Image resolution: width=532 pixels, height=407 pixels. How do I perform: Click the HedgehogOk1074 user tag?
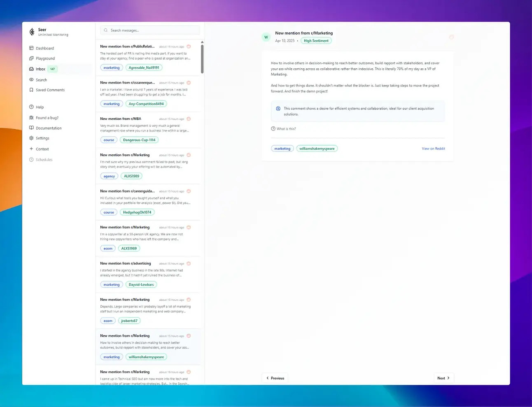tap(137, 212)
